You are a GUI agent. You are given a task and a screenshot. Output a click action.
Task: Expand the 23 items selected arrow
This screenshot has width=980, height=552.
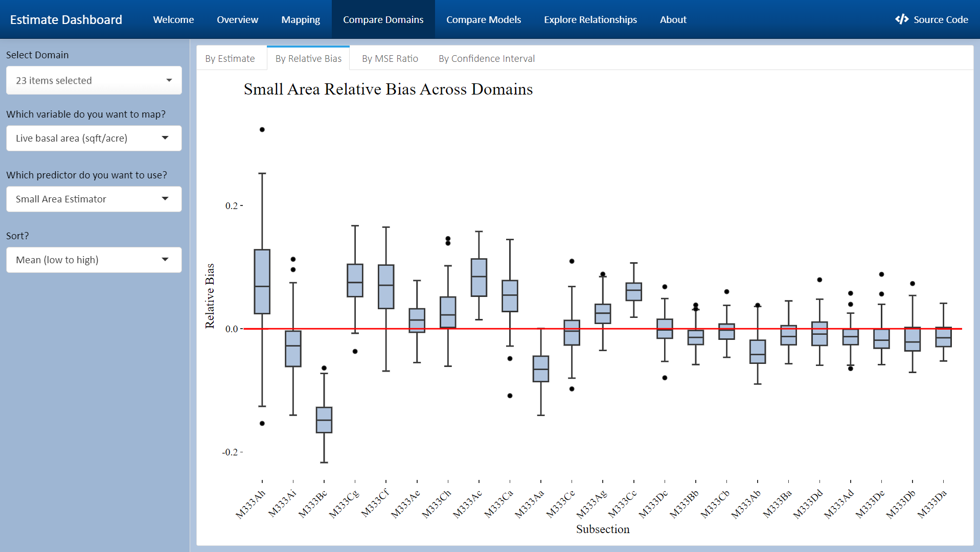tap(169, 80)
